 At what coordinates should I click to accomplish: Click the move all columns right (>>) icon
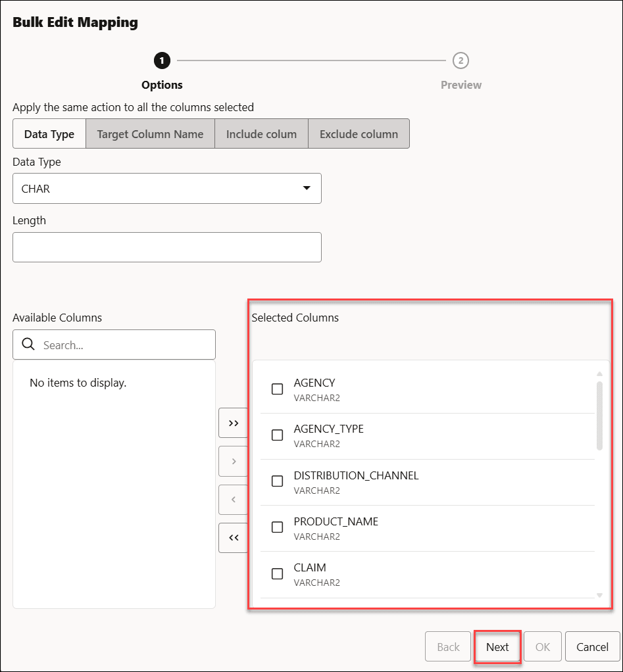[x=233, y=423]
